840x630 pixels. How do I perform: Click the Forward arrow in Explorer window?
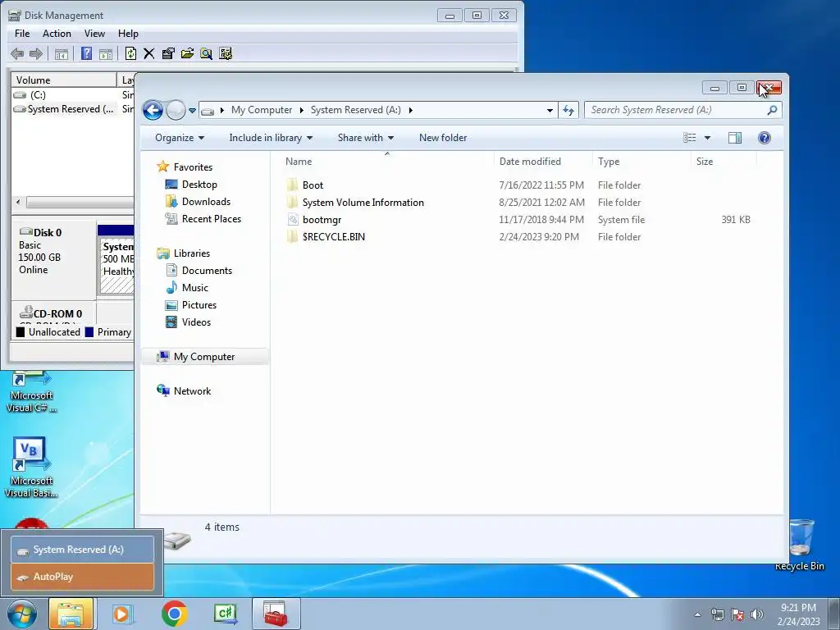coord(176,111)
